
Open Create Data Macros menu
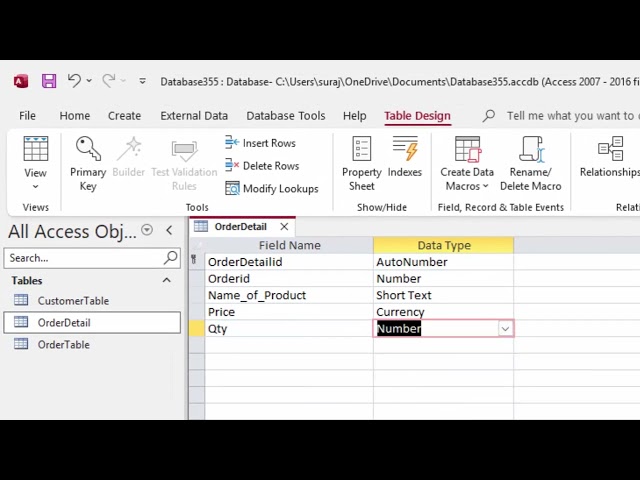click(467, 163)
